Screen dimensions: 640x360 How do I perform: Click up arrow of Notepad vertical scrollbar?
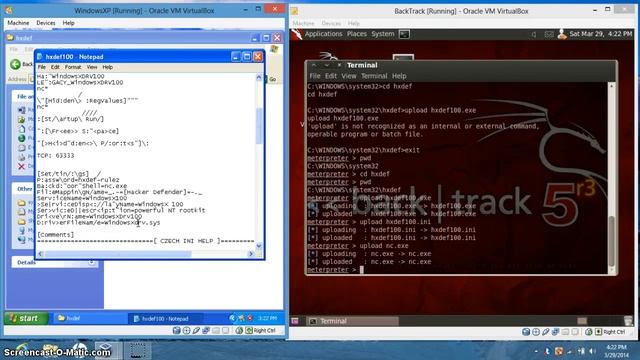259,77
